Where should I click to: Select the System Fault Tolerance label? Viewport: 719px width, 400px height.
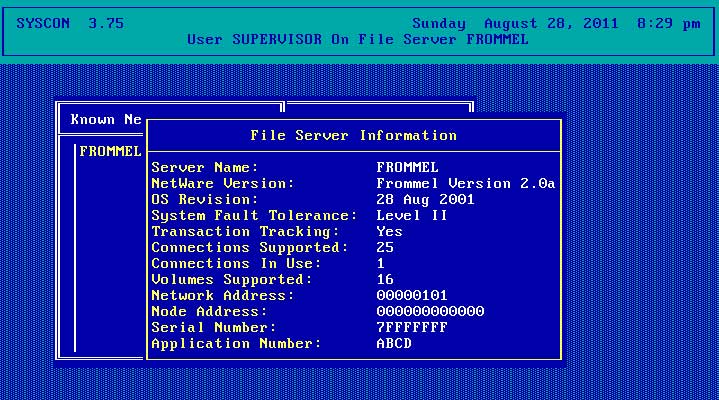pyautogui.click(x=254, y=216)
